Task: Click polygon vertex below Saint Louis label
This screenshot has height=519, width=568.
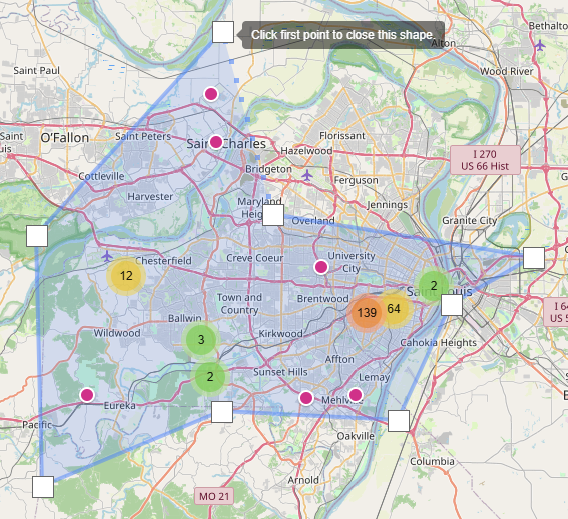Action: (452, 305)
